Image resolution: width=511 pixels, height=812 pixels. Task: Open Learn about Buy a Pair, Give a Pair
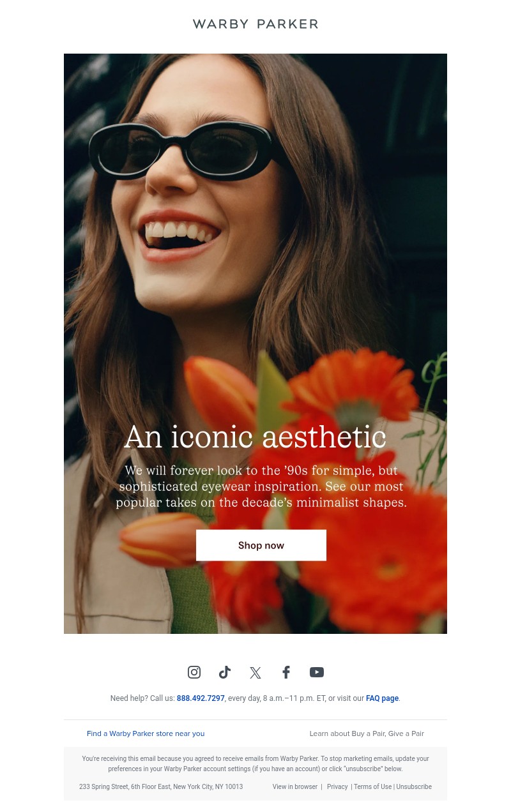367,733
